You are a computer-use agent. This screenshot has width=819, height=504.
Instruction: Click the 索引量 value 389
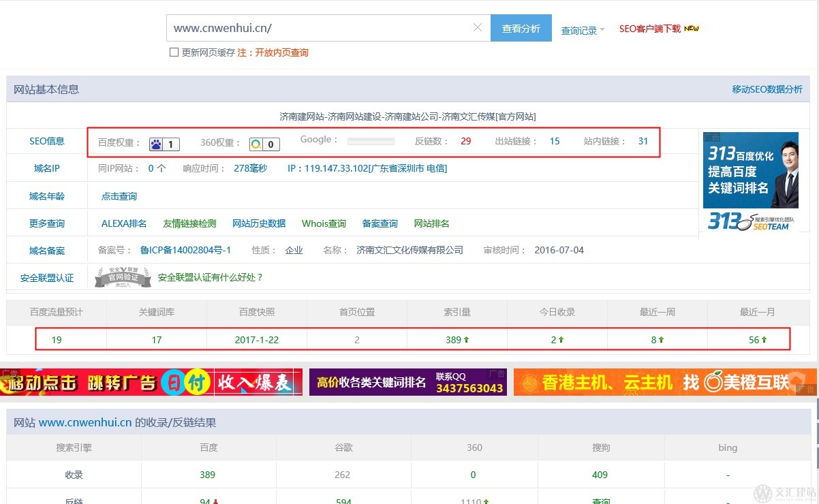point(454,340)
